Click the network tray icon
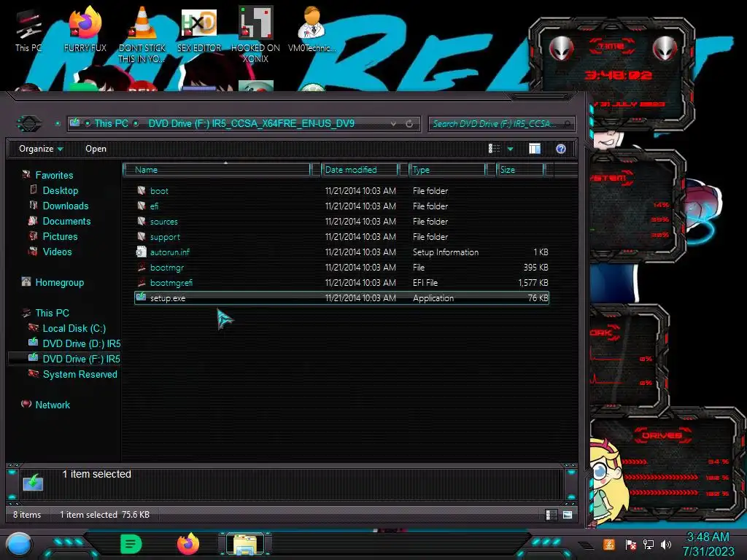747x560 pixels. [x=649, y=544]
